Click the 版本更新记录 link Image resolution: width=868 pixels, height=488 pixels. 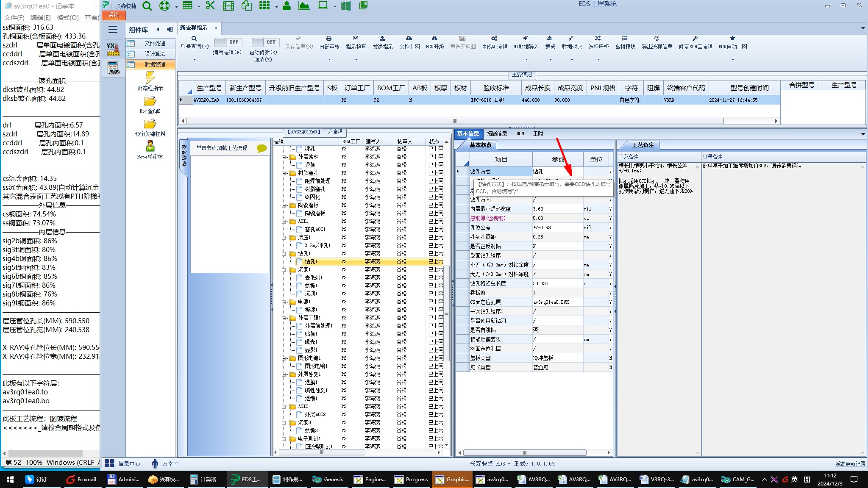point(850,464)
